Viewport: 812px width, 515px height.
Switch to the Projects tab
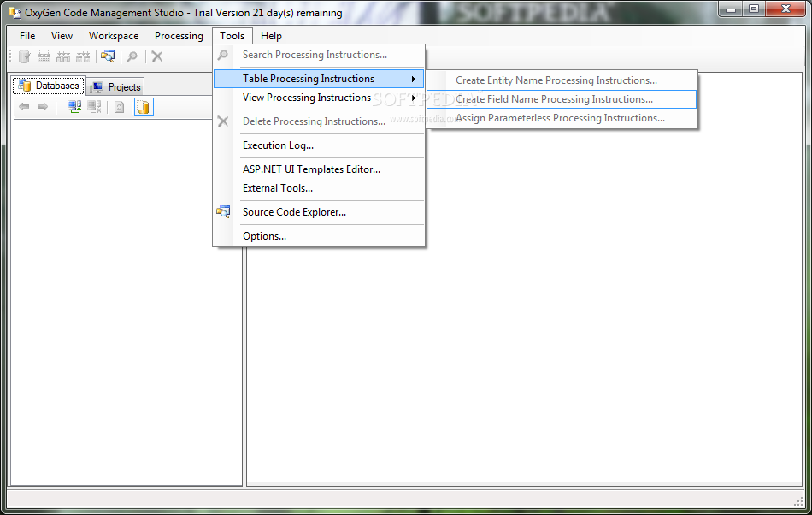(115, 86)
